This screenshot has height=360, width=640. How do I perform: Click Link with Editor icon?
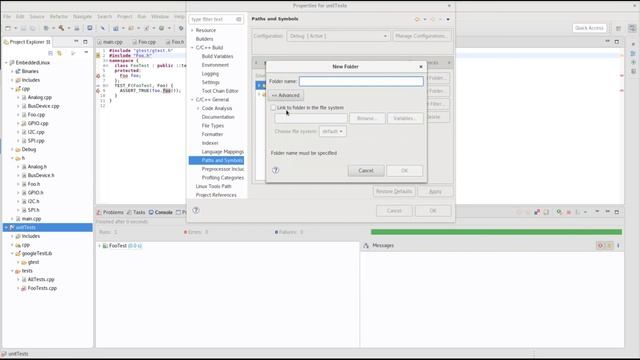point(60,53)
